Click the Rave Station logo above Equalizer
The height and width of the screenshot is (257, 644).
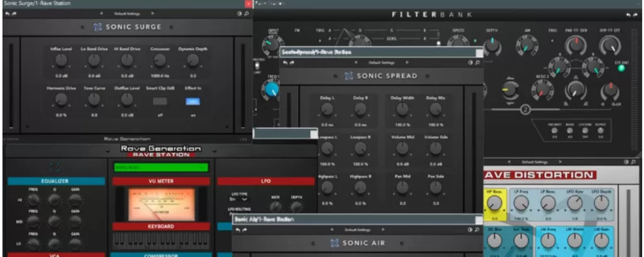54,167
